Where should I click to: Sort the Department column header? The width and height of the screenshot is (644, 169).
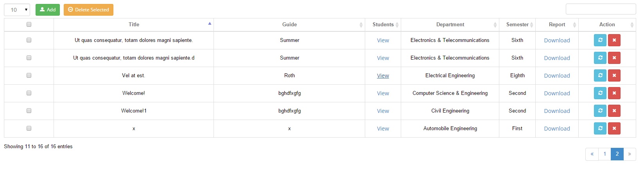450,24
